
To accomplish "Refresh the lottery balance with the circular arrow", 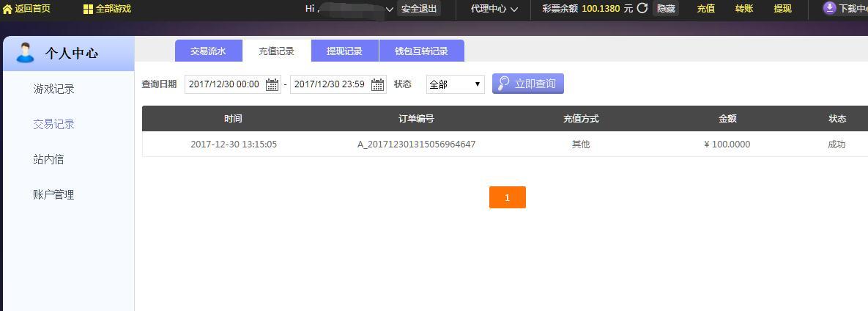I will pos(642,8).
